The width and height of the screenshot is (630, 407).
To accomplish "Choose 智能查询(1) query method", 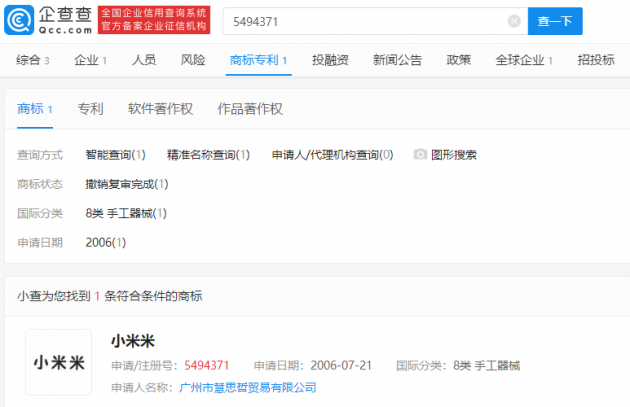I will (x=115, y=155).
